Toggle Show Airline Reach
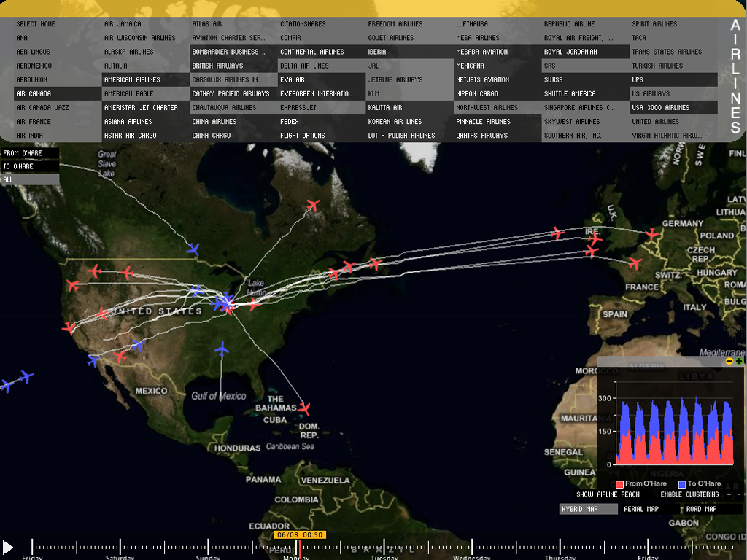 [x=608, y=494]
